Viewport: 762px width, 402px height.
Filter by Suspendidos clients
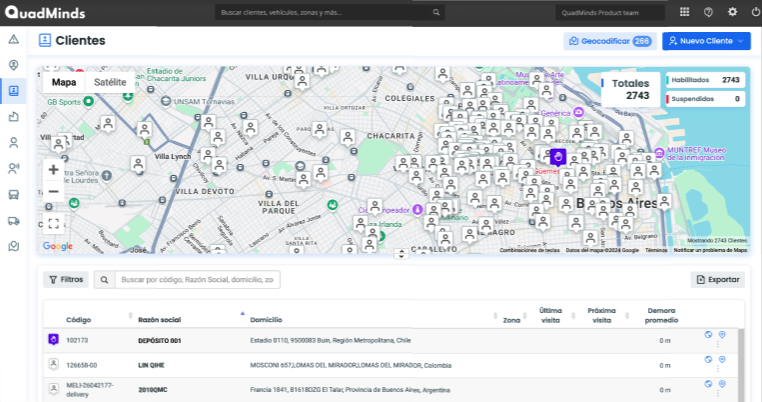(x=706, y=99)
